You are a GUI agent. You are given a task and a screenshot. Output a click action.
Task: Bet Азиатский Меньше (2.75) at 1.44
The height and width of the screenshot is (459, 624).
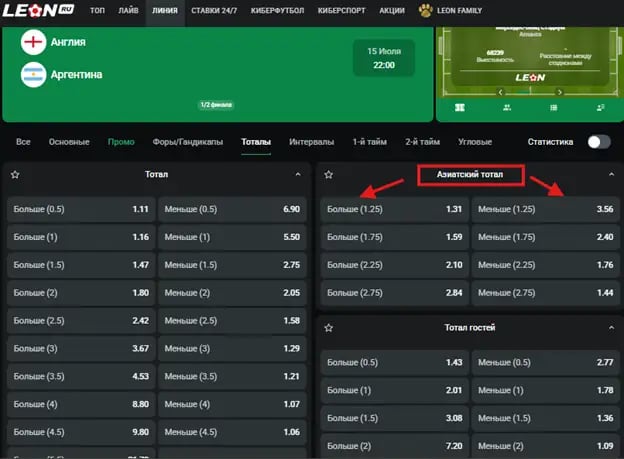pyautogui.click(x=546, y=293)
